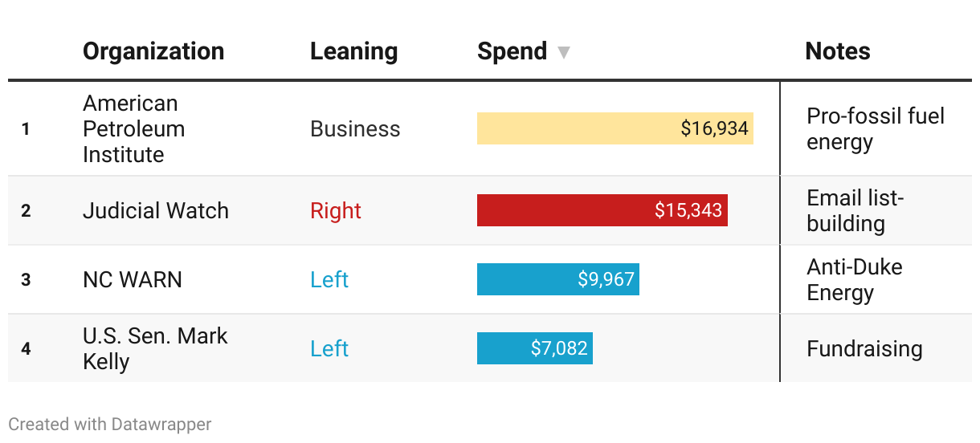
Task: Select the yellow $16,934 spend bar
Action: coord(615,128)
